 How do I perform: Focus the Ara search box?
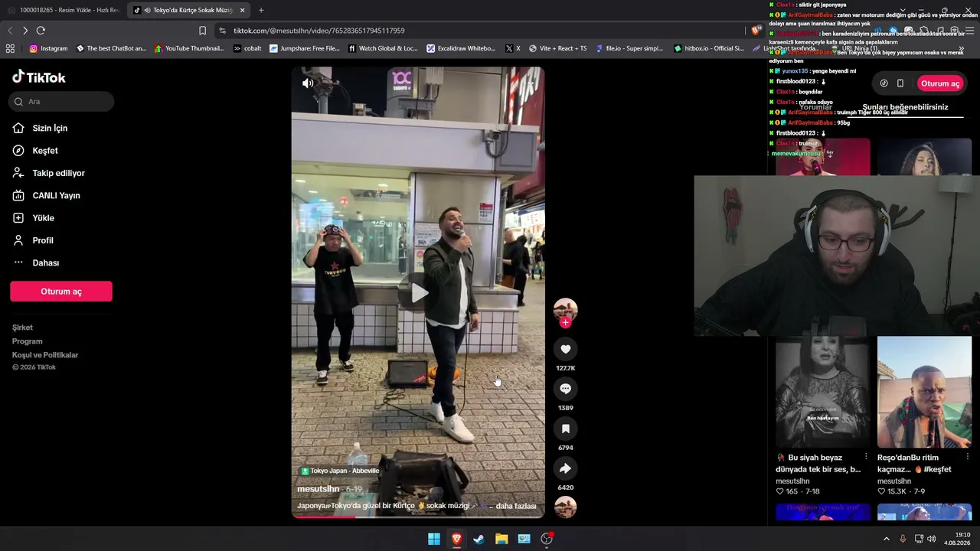point(62,101)
